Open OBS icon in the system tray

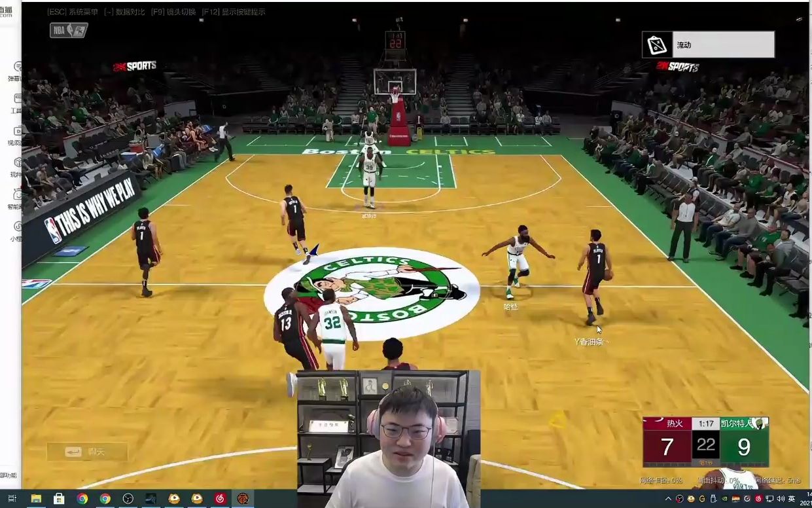click(x=680, y=499)
